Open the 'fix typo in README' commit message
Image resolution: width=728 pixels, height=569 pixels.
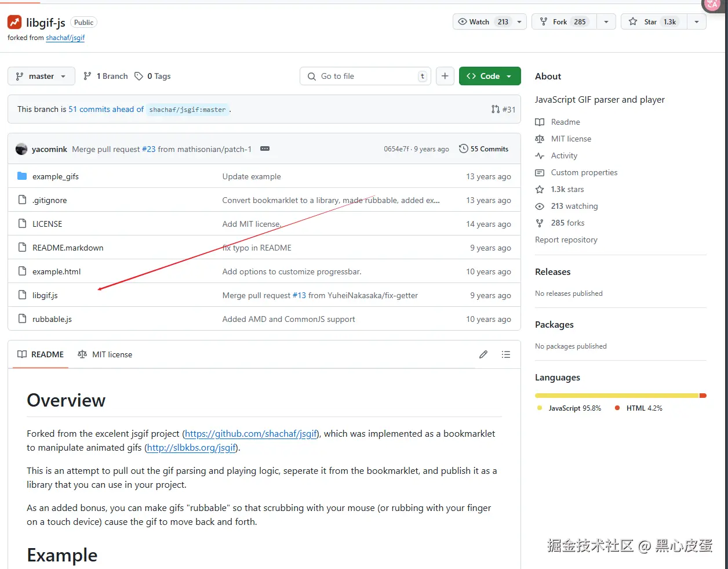click(x=257, y=248)
